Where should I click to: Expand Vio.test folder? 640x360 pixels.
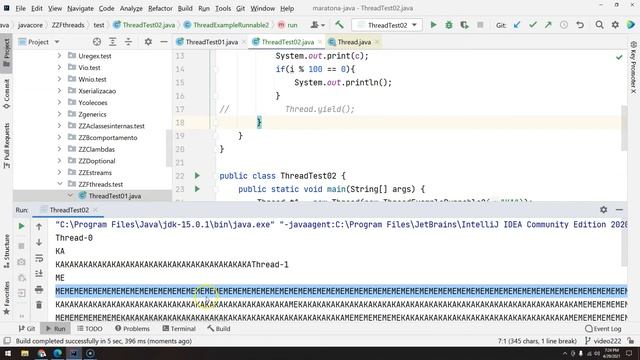[x=60, y=67]
